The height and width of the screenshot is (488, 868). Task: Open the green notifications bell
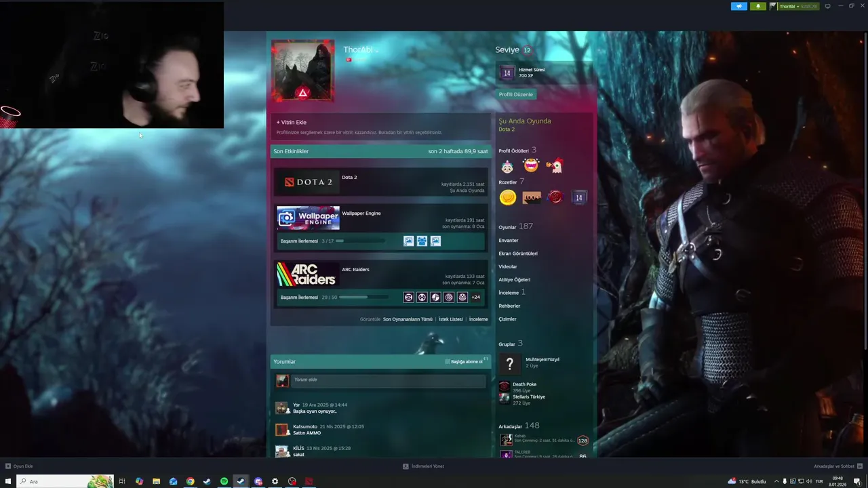[x=757, y=6]
